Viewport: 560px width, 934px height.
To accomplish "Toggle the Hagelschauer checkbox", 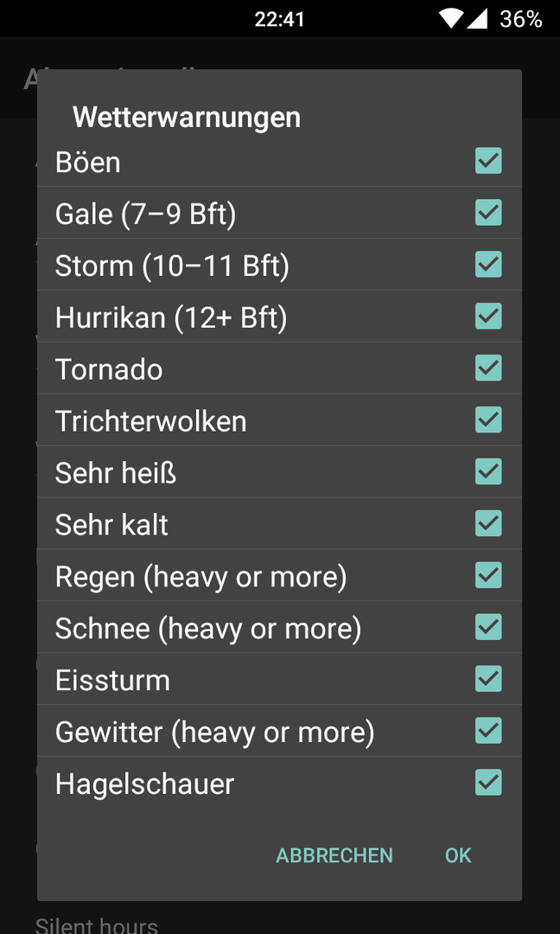I will click(488, 783).
